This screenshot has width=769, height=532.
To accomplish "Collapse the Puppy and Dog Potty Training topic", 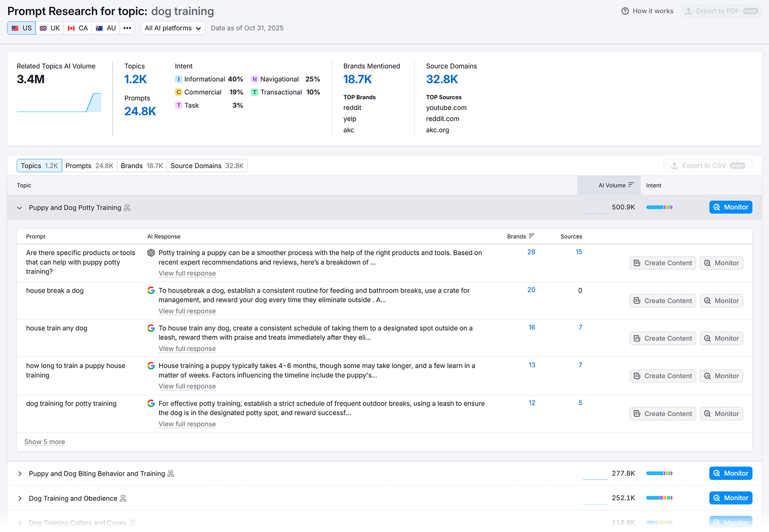I will [x=20, y=208].
